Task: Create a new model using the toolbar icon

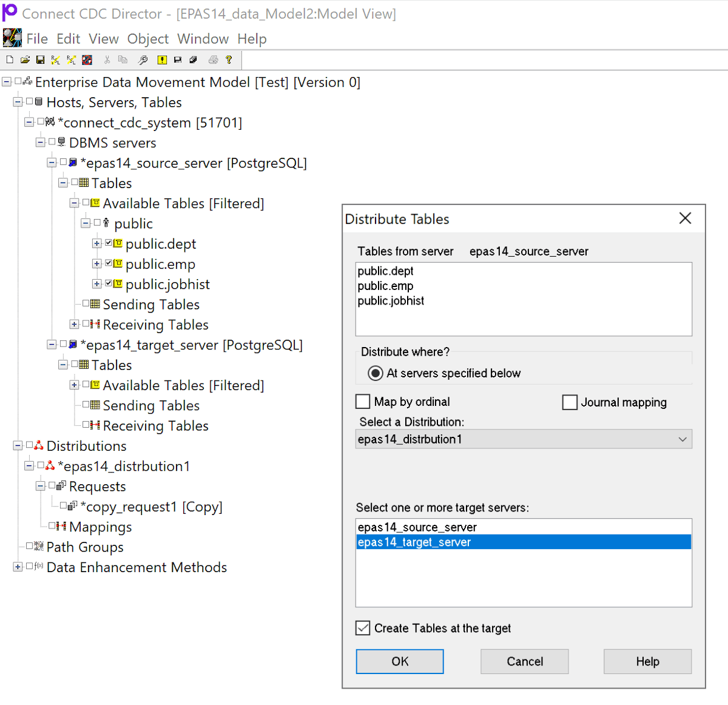Action: (x=9, y=59)
